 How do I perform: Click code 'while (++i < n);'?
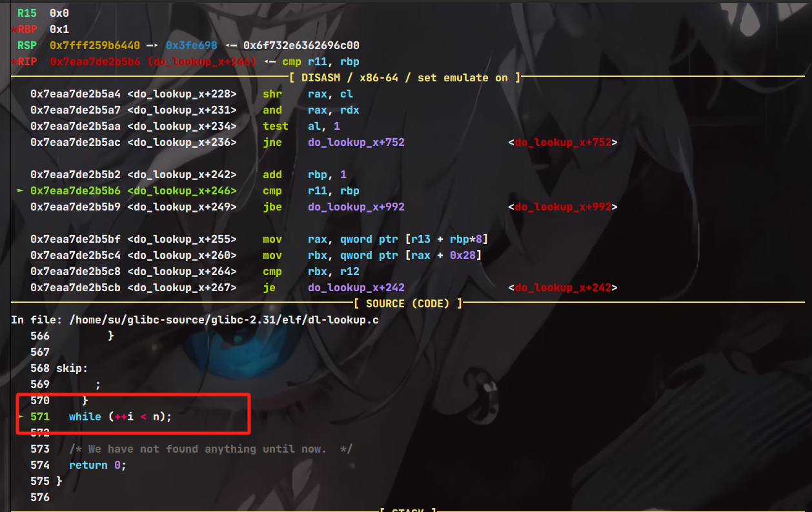tap(121, 416)
